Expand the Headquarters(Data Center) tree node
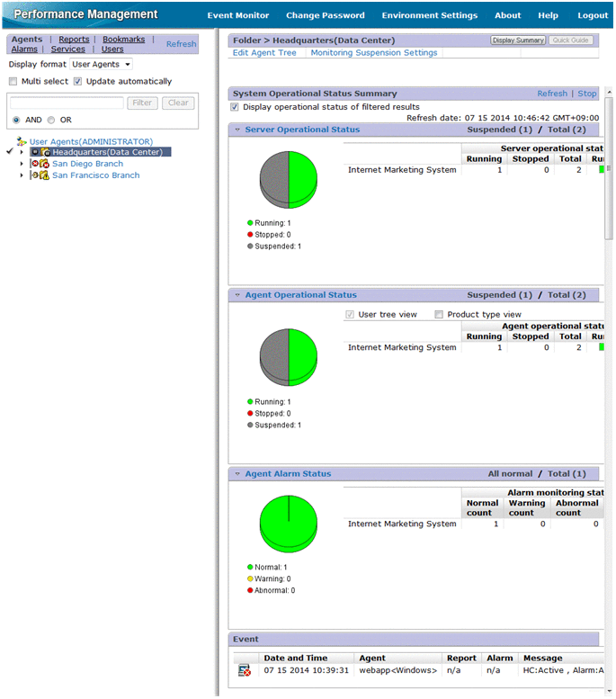 (x=22, y=152)
